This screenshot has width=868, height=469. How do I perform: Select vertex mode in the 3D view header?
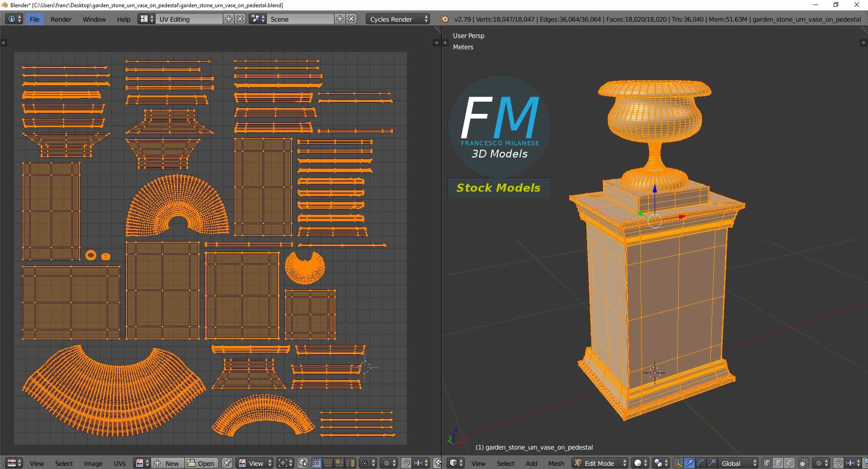(767, 463)
